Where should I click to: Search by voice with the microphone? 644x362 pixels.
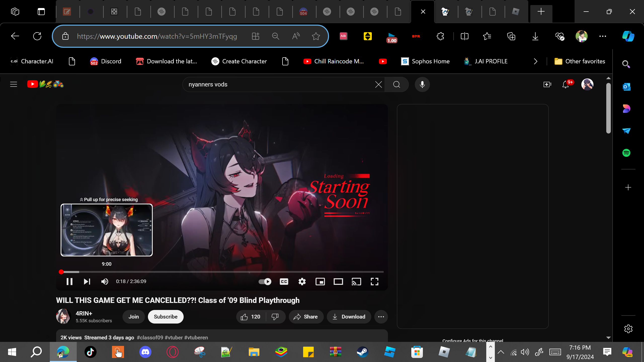(x=422, y=84)
